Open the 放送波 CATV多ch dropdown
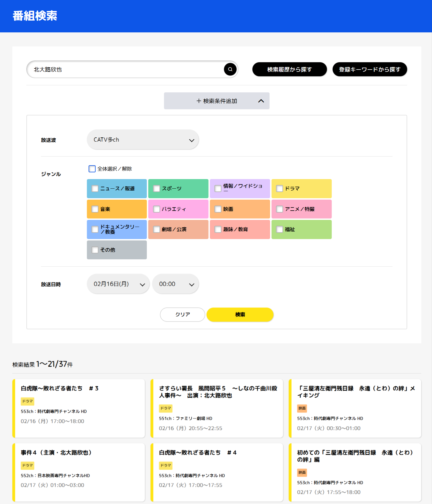 click(143, 140)
